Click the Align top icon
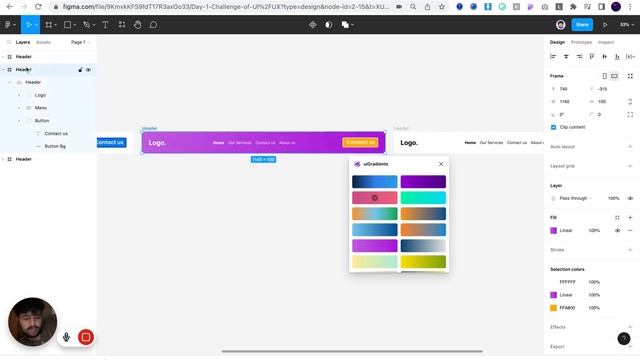Image resolution: width=640 pixels, height=360 pixels. click(x=592, y=57)
